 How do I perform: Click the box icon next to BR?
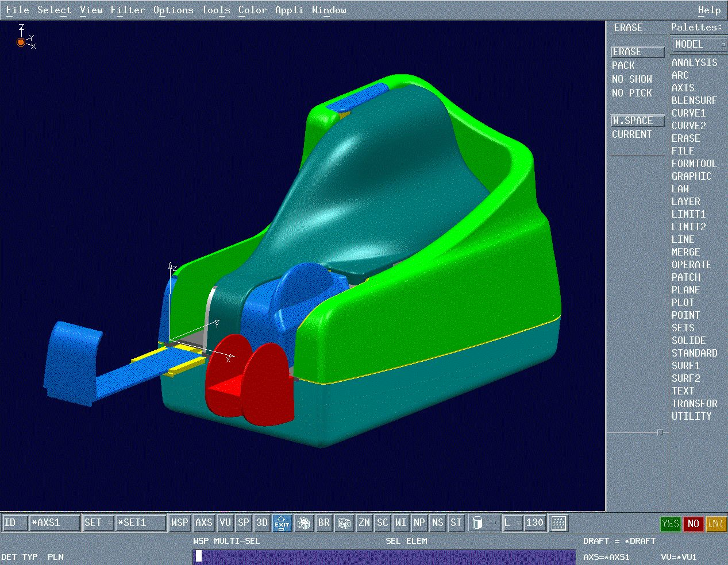pos(344,523)
